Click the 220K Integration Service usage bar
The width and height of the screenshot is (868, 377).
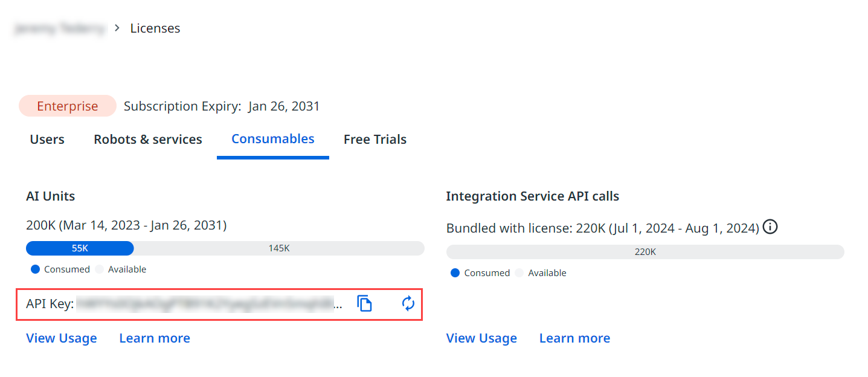(645, 252)
